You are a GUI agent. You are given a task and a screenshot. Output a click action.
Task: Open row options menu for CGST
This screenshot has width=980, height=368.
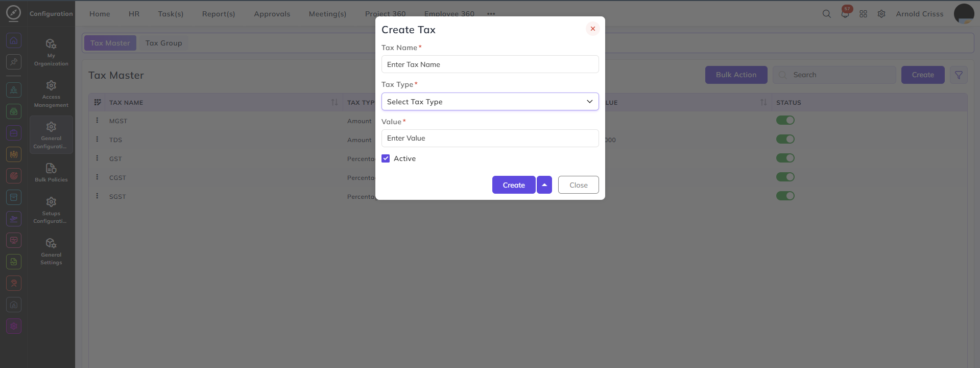pos(97,177)
